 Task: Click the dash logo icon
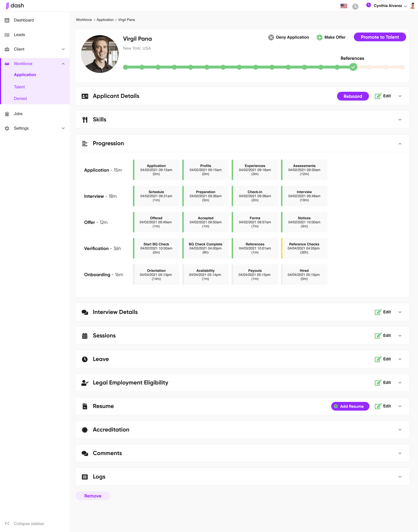(x=7, y=6)
